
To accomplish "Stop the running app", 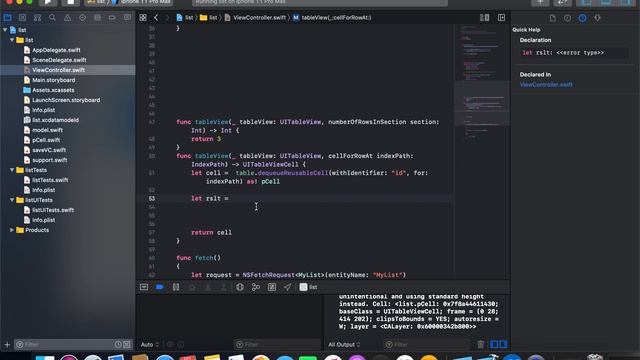I will [70, 2].
